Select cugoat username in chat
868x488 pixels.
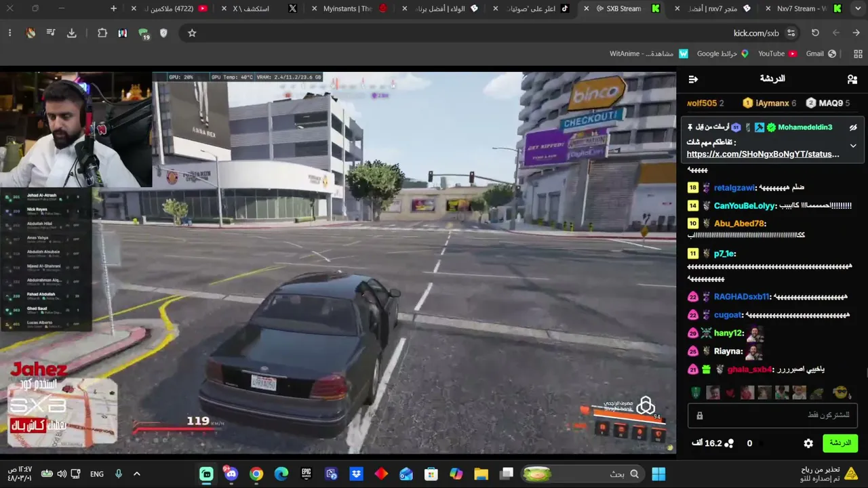[728, 315]
